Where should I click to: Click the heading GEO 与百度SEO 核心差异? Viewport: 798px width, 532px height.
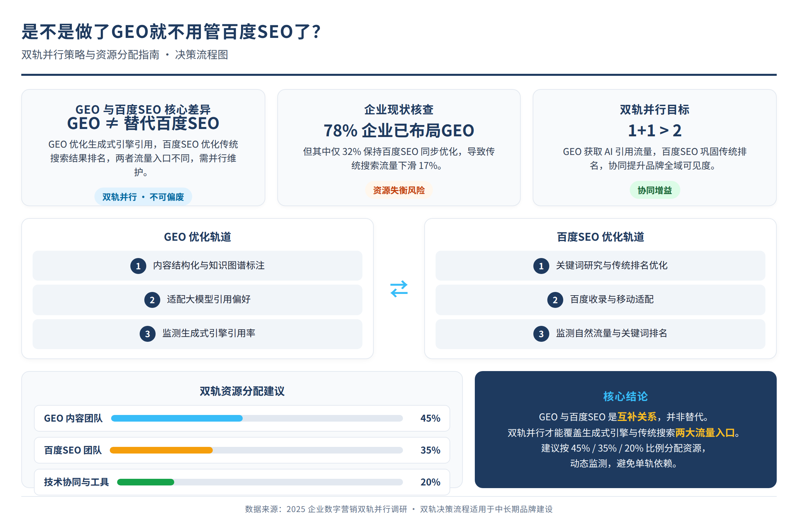(143, 109)
